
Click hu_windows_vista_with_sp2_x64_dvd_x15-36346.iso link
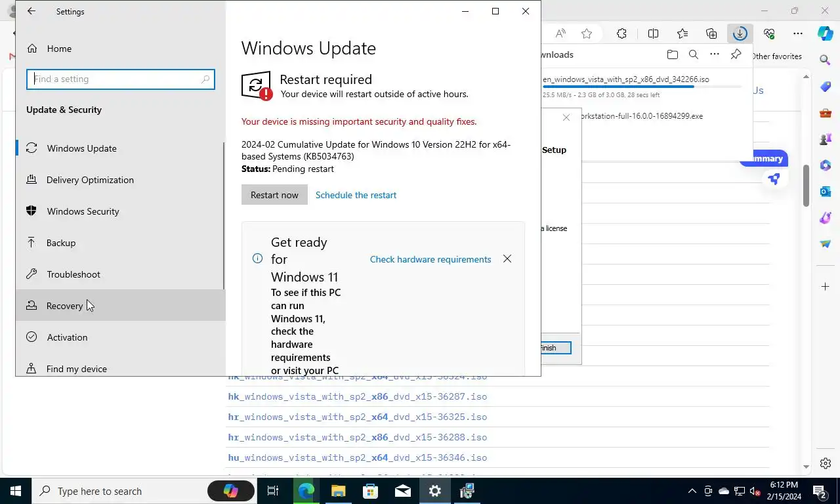pyautogui.click(x=358, y=458)
